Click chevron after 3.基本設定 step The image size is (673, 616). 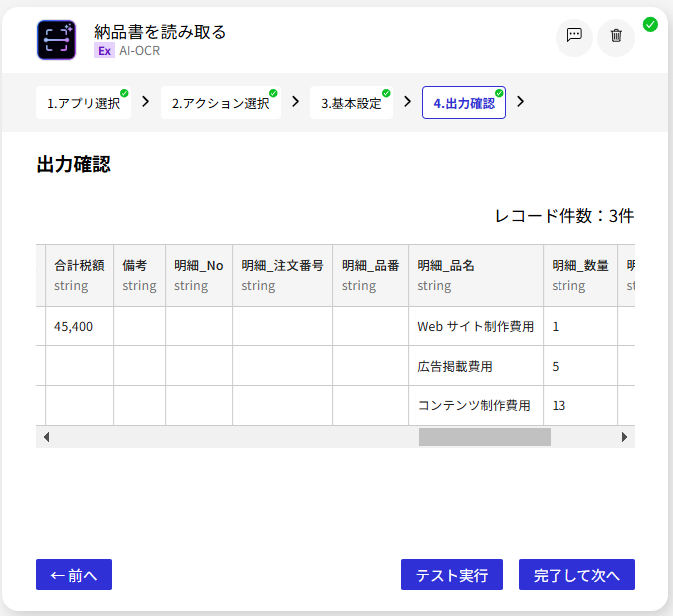click(407, 102)
